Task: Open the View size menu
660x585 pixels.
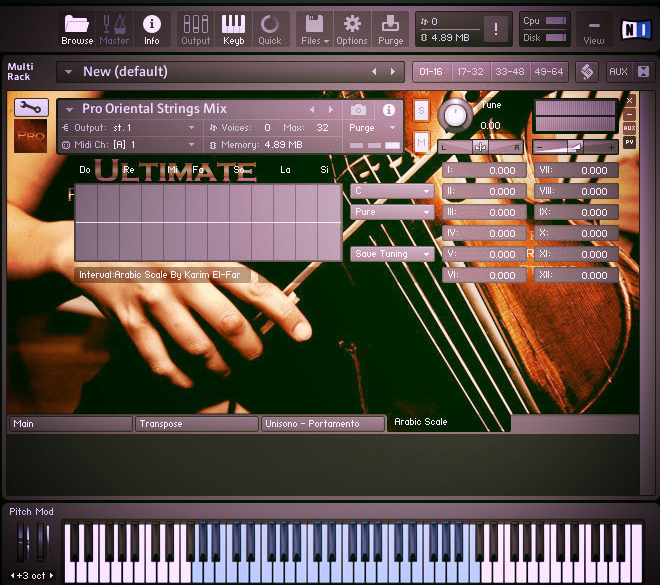Action: pos(593,30)
